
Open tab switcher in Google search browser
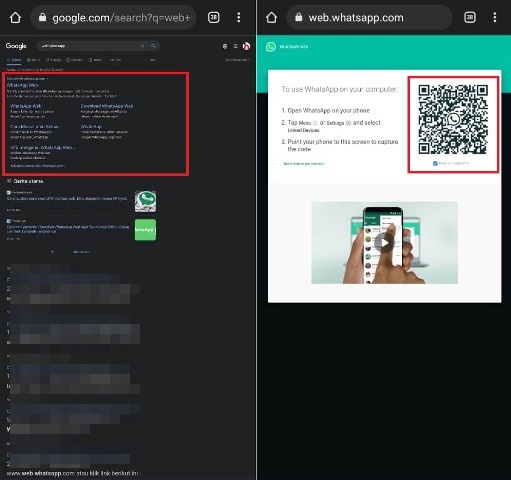[214, 17]
